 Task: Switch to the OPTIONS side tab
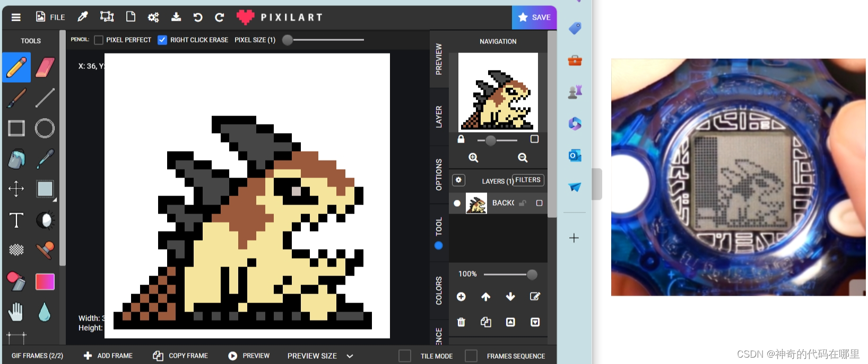coord(439,175)
